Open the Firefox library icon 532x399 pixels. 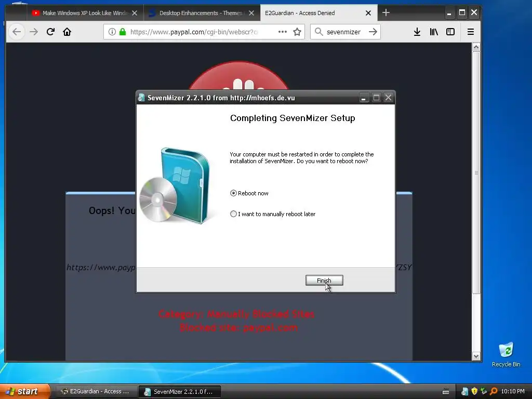point(434,32)
